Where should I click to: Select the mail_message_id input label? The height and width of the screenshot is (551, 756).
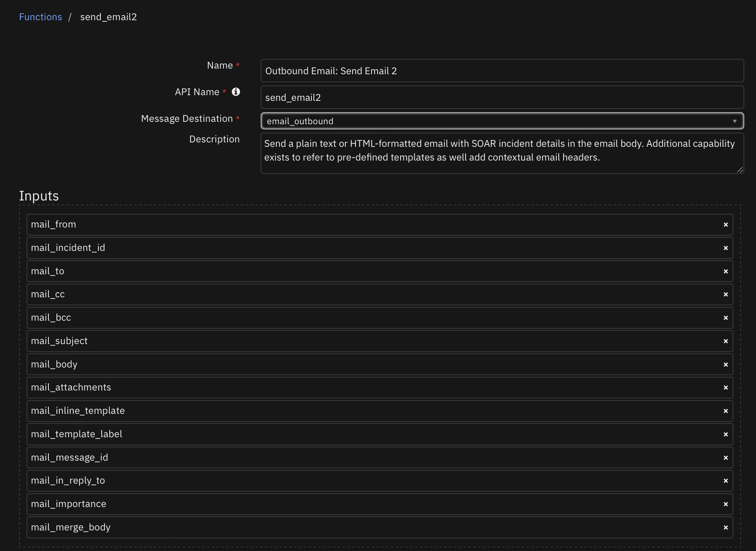pos(69,457)
